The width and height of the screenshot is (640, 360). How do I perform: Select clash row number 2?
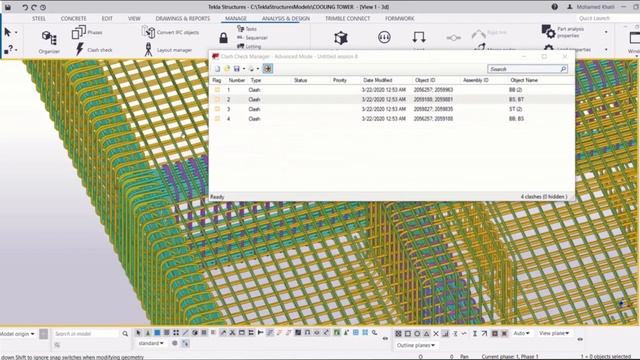[392, 100]
